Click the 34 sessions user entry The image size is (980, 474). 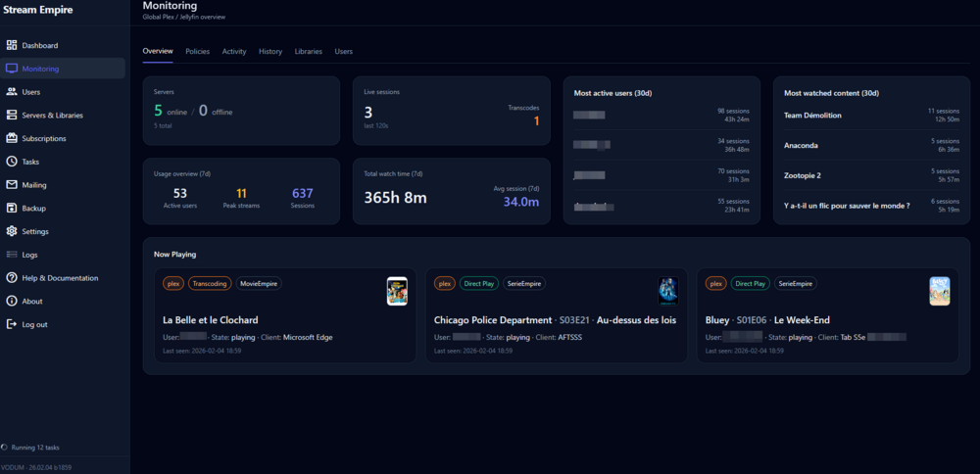[x=661, y=145]
